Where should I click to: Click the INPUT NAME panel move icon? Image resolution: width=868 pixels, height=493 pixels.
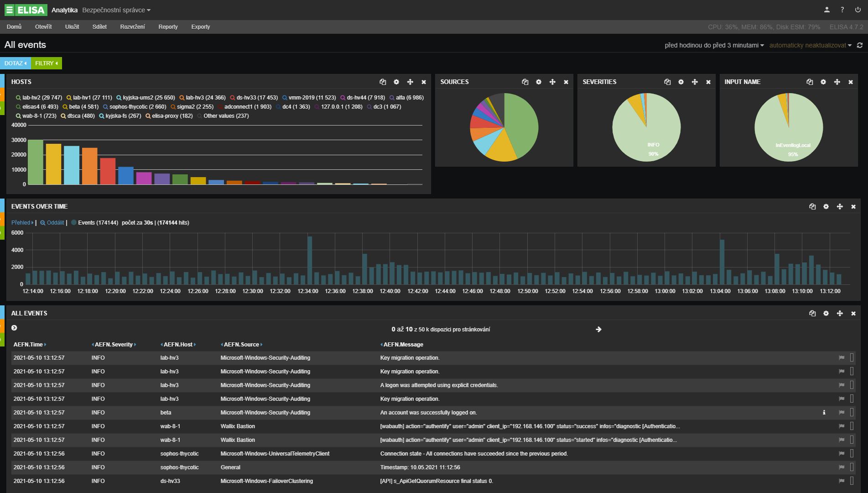pos(837,82)
